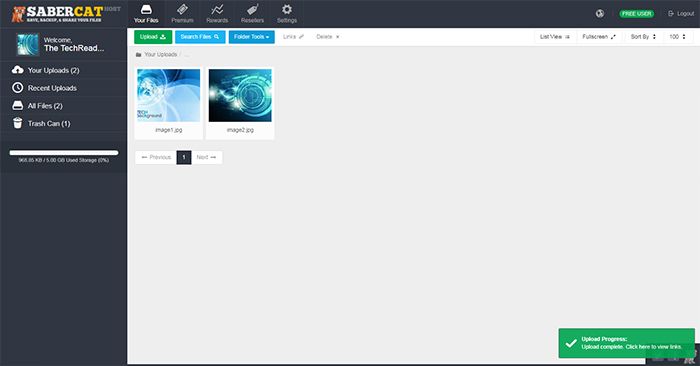700x366 pixels.
Task: Open the Sort By dropdown
Action: coord(643,37)
